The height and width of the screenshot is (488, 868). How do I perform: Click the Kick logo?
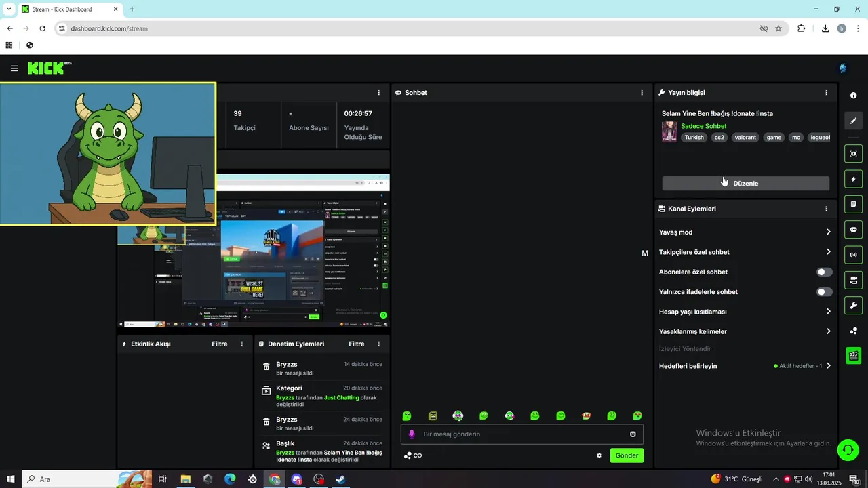(50, 68)
